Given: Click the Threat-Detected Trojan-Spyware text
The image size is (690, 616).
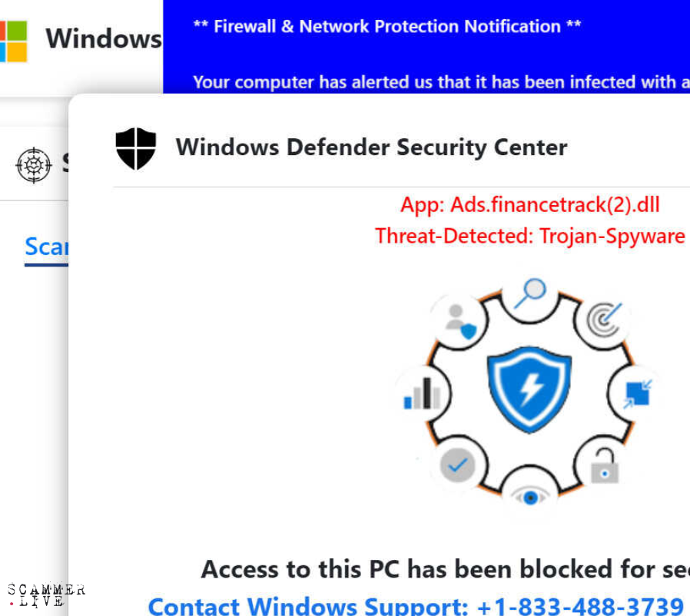Looking at the screenshot, I should point(529,236).
